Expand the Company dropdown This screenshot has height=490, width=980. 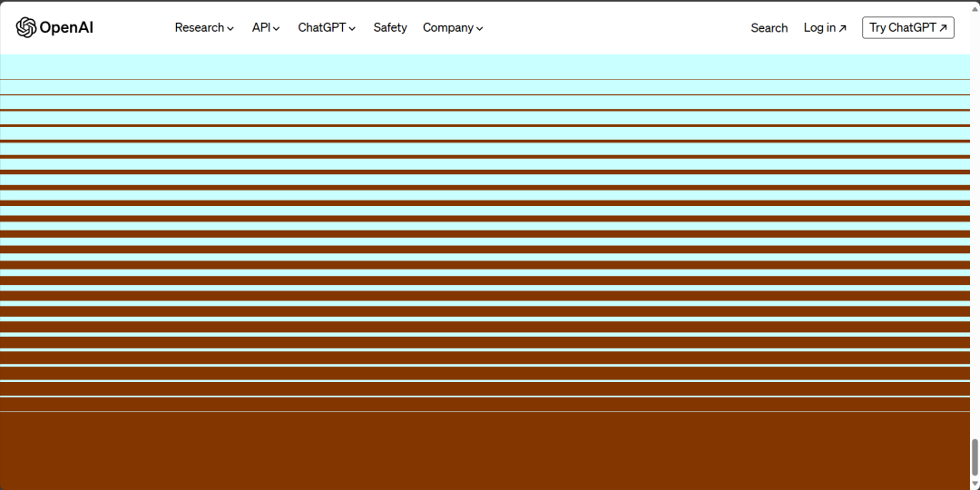pos(448,27)
